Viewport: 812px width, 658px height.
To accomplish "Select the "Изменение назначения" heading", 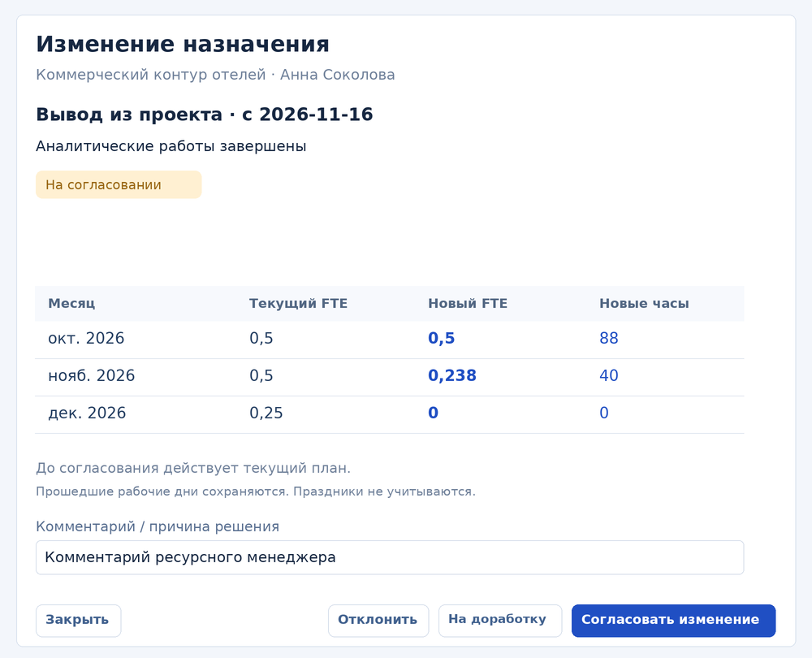I will click(182, 45).
